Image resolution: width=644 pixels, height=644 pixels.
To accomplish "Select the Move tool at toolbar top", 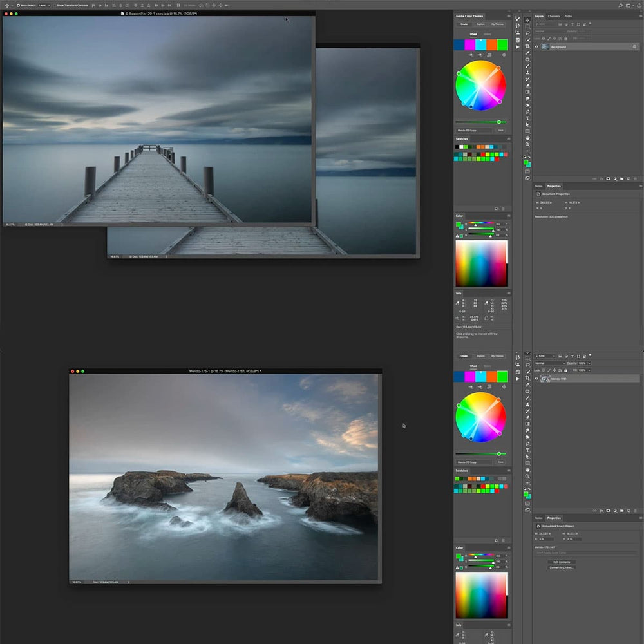I will [527, 21].
